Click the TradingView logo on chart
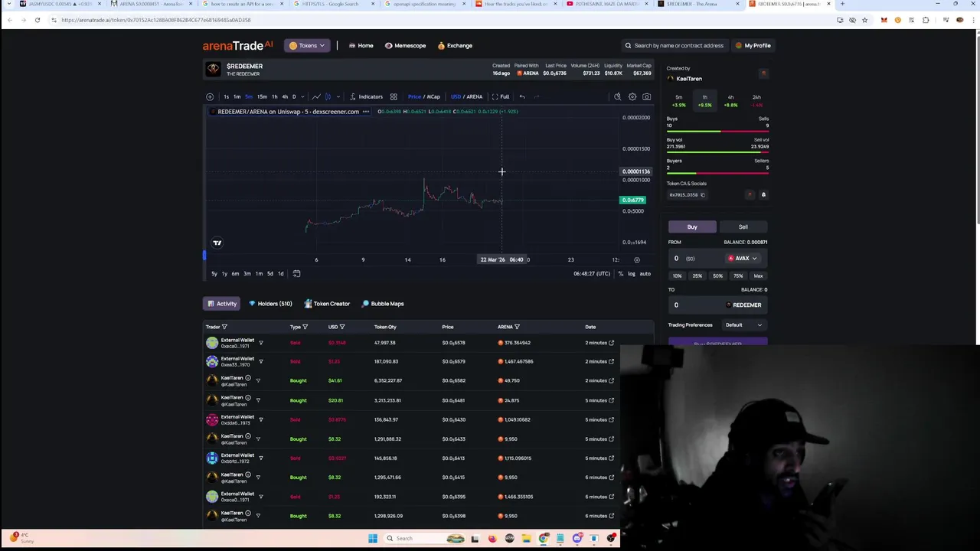 click(217, 243)
